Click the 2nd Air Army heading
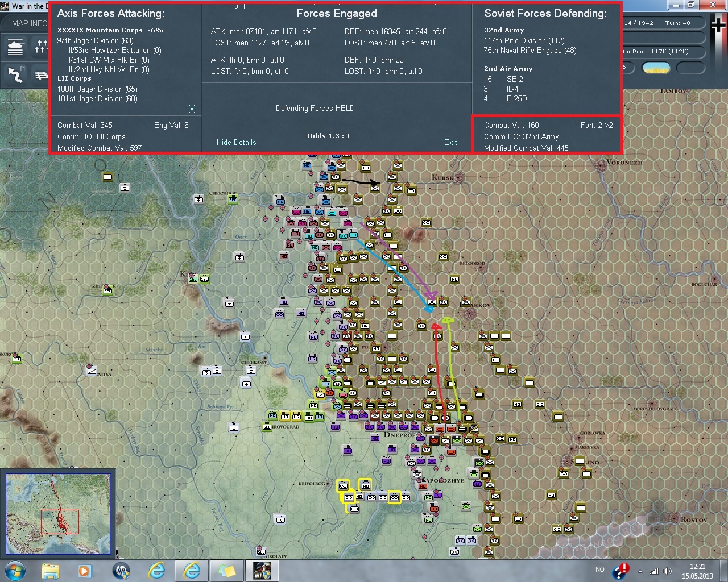728x582 pixels. pyautogui.click(x=508, y=69)
